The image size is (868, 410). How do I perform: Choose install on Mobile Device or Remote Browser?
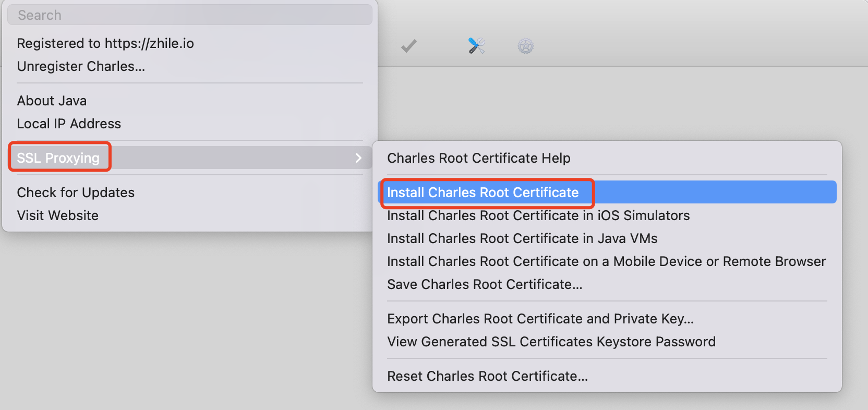[606, 261]
